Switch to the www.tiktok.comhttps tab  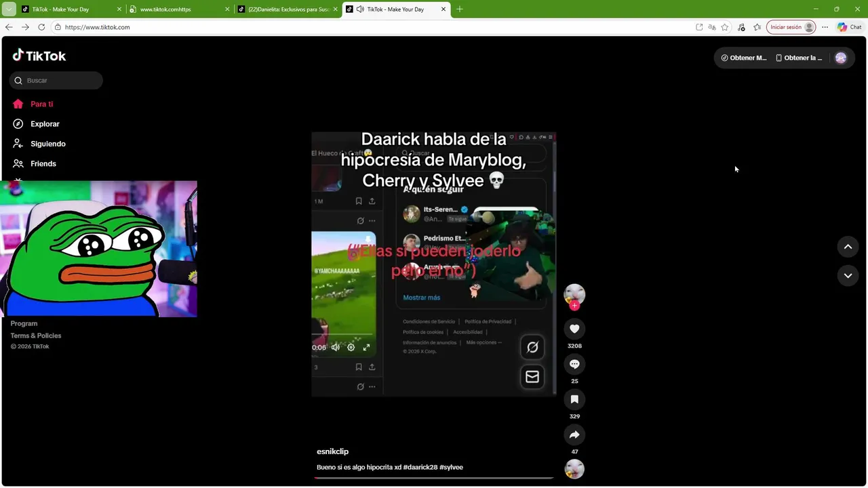coord(178,9)
